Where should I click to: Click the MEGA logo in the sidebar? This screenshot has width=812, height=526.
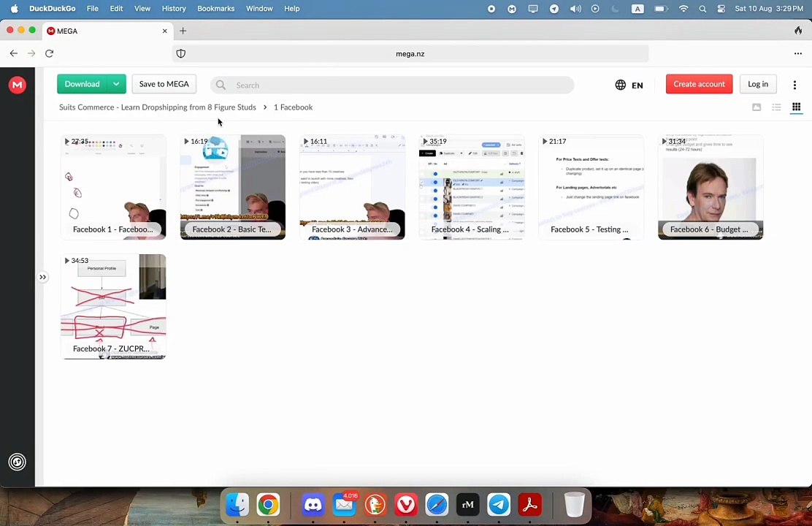17,85
